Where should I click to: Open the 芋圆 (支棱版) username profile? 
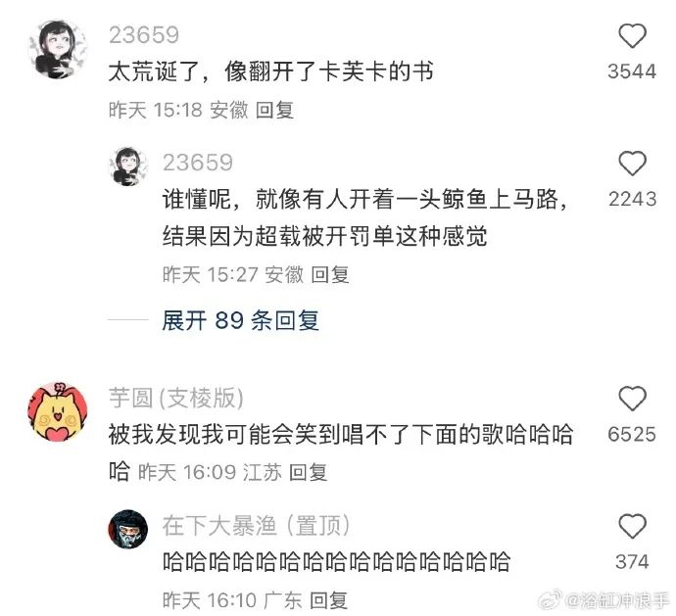176,398
